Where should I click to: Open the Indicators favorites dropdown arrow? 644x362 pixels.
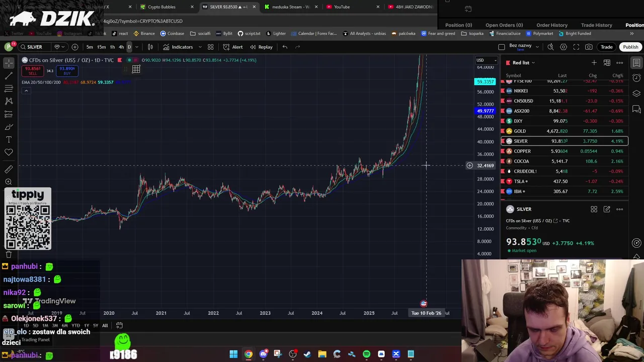200,47
